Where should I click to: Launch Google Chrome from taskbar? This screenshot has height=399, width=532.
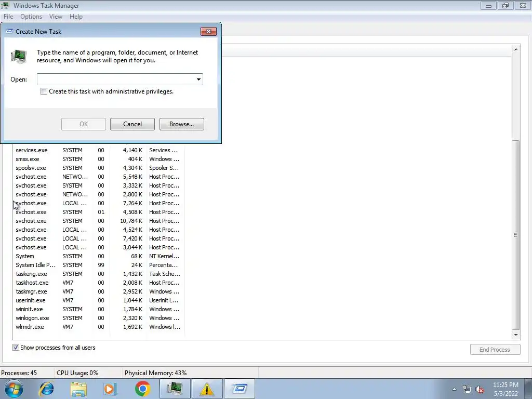142,389
